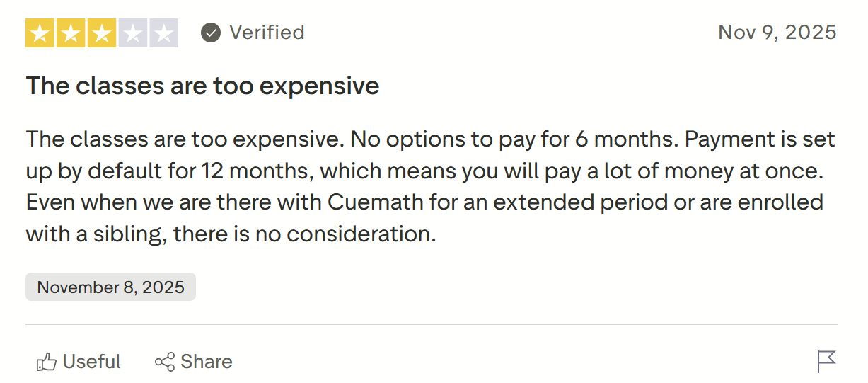Click the fourth gray rating star
The width and height of the screenshot is (868, 383).
tap(133, 33)
